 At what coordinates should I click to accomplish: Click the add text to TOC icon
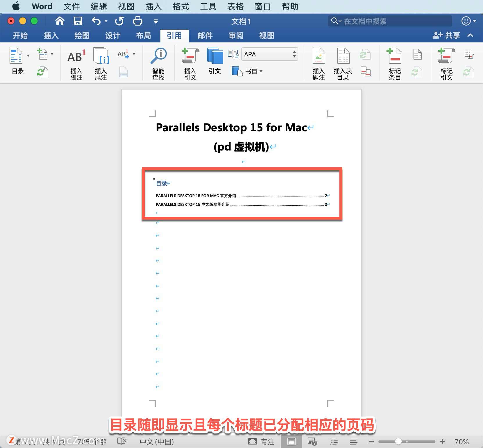tap(42, 54)
